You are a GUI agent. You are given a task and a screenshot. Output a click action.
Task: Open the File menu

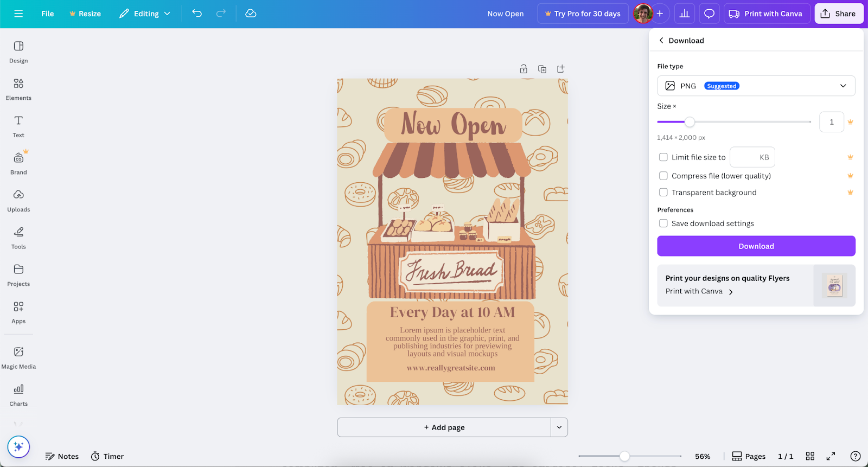pos(48,14)
